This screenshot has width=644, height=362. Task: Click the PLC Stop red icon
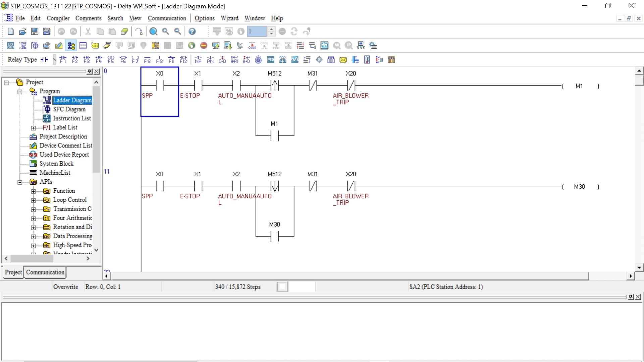tap(204, 46)
